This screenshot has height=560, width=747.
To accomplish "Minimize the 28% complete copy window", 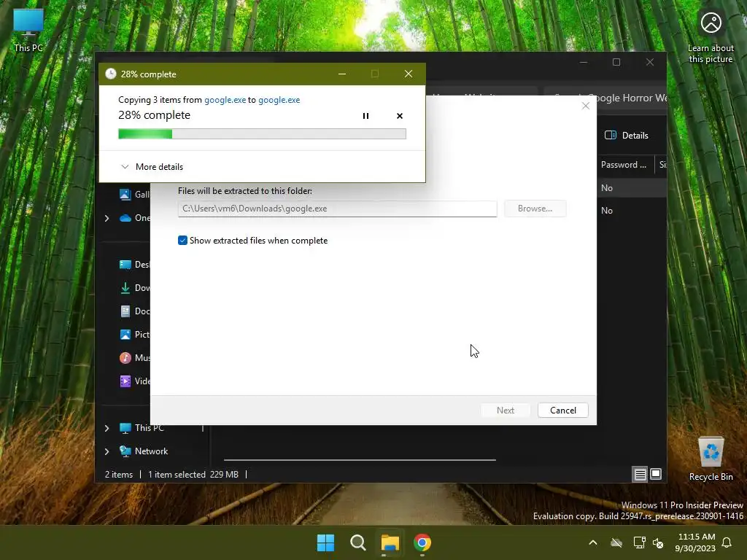I will click(342, 74).
